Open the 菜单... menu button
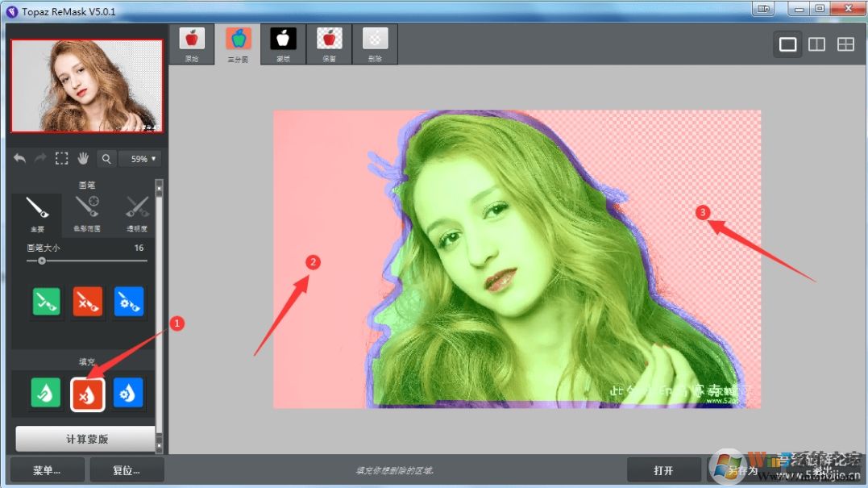The height and width of the screenshot is (488, 868). click(x=47, y=470)
